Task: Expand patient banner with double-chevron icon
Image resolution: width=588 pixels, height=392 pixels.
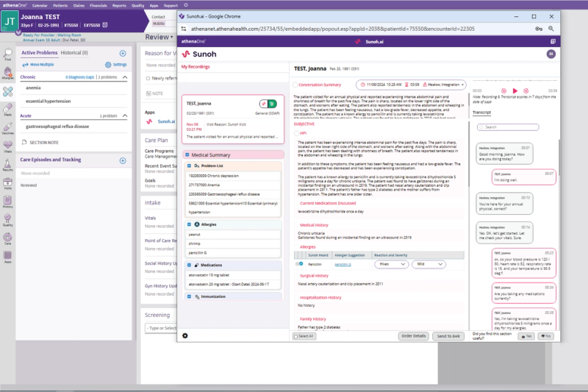Action: 18,32
